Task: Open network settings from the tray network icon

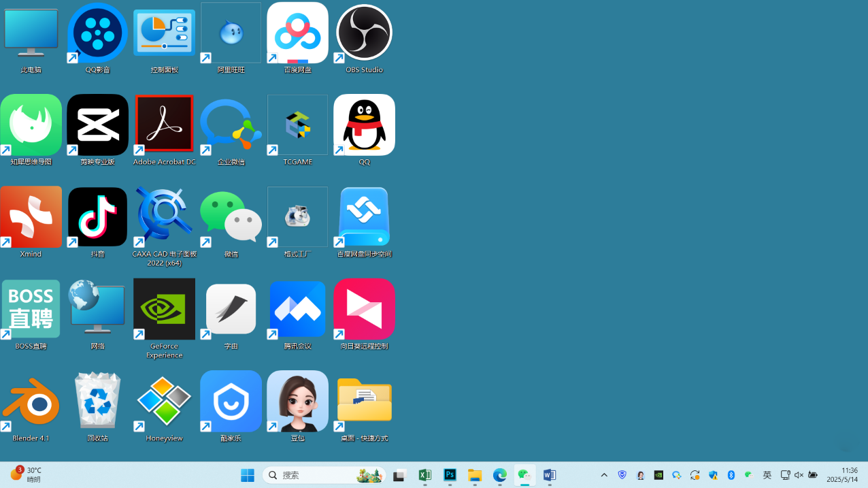Action: tap(785, 475)
